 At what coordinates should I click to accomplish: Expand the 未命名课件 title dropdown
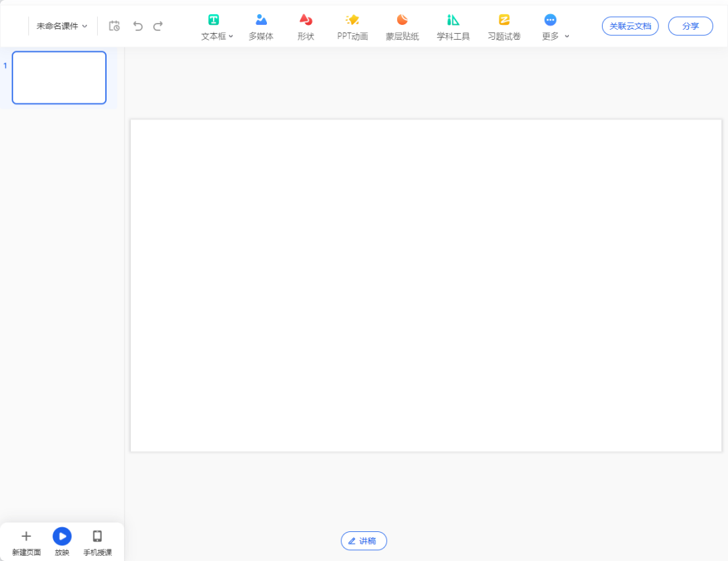62,26
